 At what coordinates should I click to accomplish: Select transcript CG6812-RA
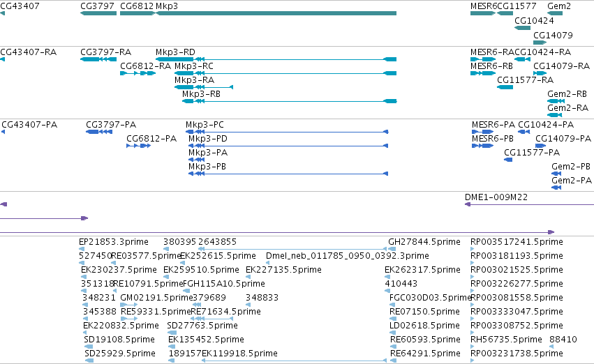[x=145, y=66]
